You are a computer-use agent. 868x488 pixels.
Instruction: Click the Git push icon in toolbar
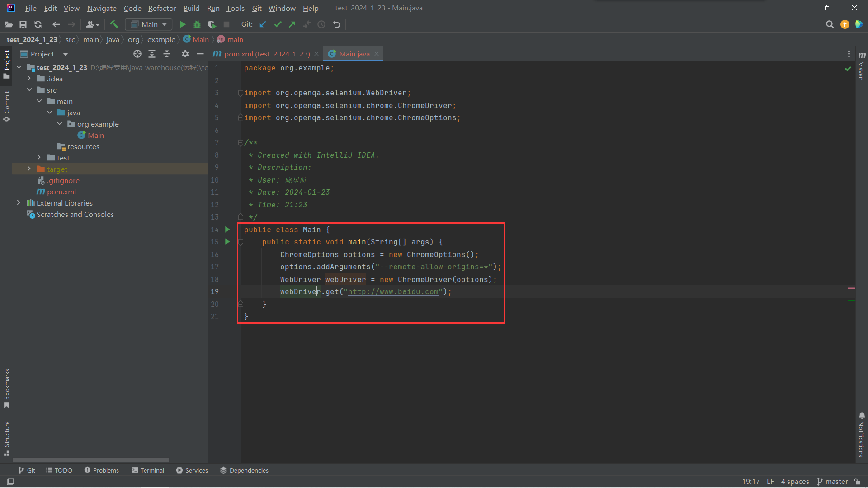(x=292, y=24)
